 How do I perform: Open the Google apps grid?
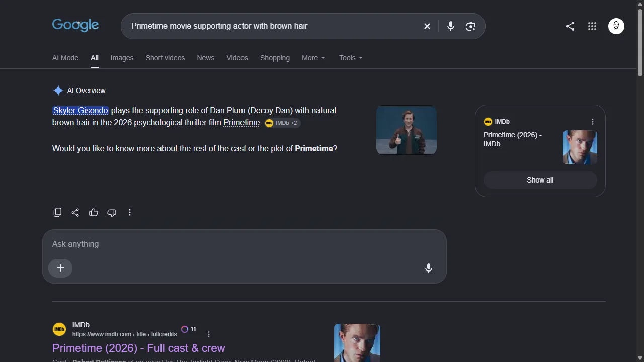[x=592, y=26]
